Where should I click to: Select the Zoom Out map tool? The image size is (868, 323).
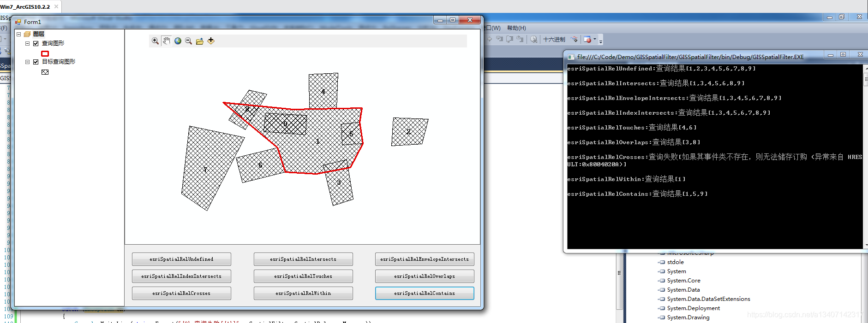tap(189, 41)
